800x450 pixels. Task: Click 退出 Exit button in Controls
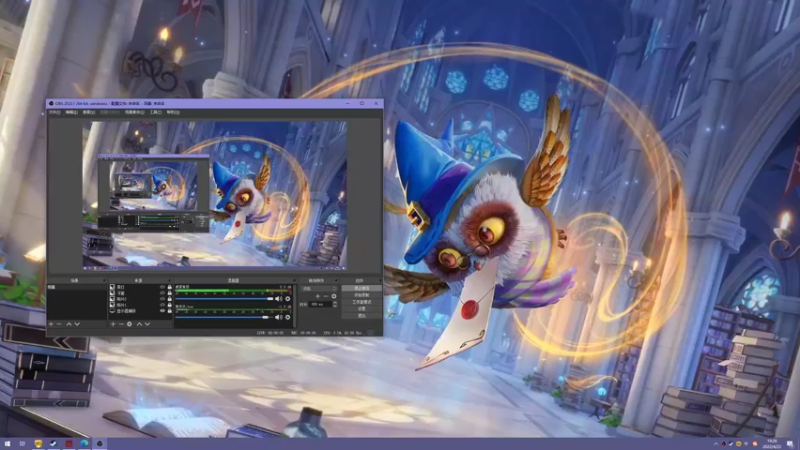362,316
